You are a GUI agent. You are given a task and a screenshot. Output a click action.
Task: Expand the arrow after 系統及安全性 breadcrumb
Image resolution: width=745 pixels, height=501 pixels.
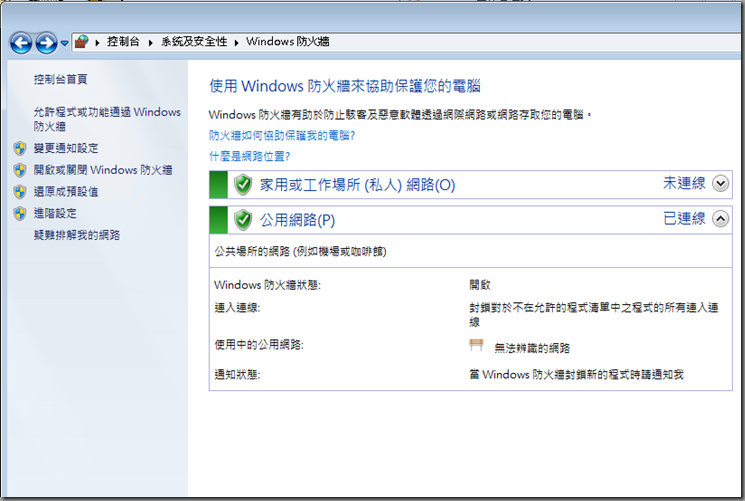[237, 42]
